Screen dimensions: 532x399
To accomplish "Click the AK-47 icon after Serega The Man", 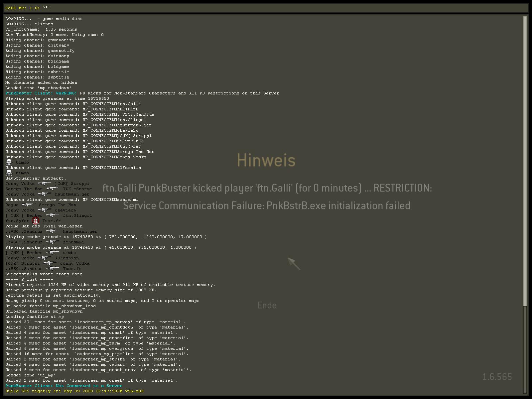I will pos(53,189).
